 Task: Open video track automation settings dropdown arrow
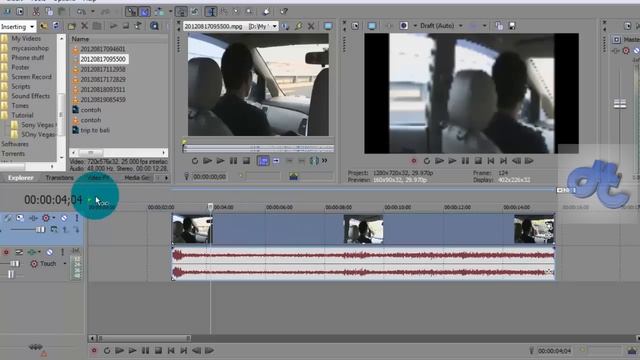point(54,218)
